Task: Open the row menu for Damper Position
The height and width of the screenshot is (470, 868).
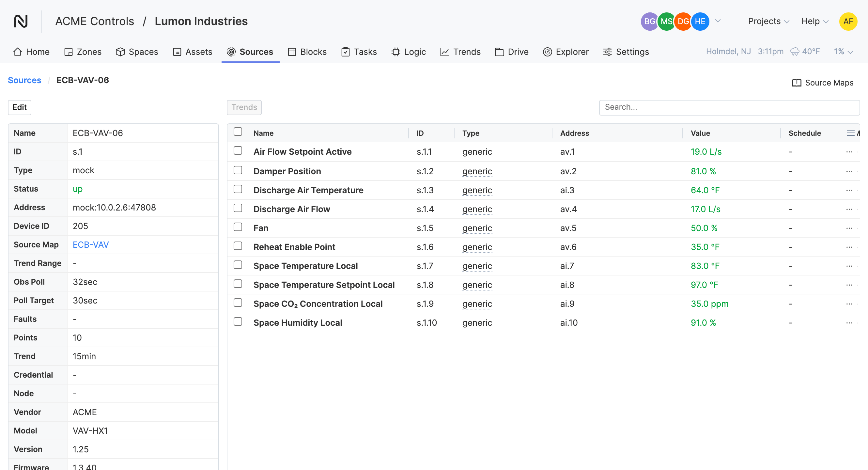Action: tap(849, 171)
